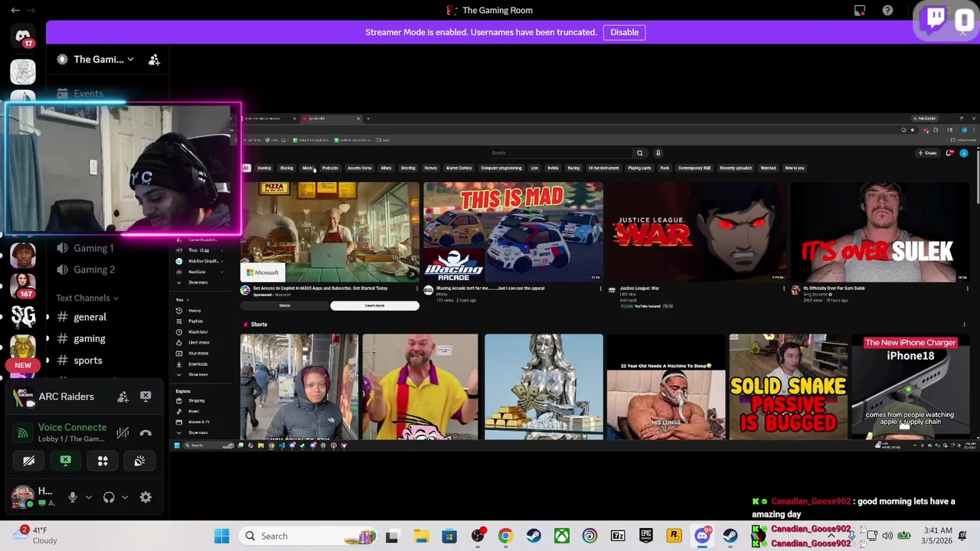Open the SG server icon

23,316
